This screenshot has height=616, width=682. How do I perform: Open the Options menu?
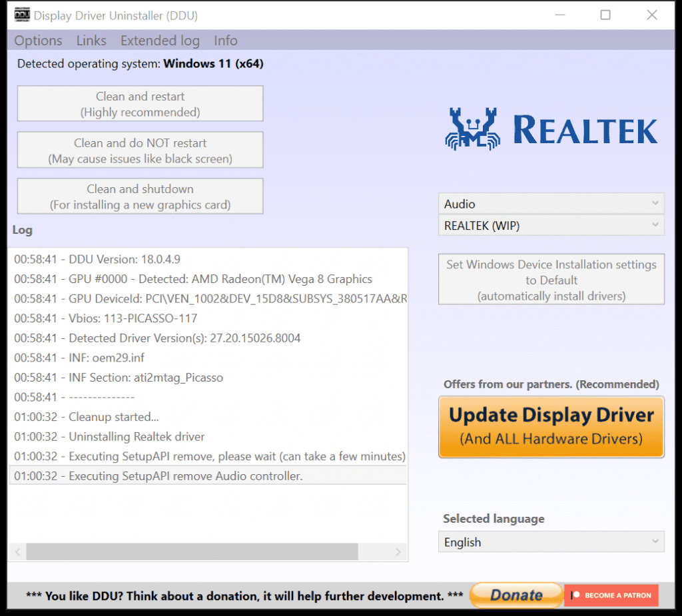pyautogui.click(x=38, y=41)
